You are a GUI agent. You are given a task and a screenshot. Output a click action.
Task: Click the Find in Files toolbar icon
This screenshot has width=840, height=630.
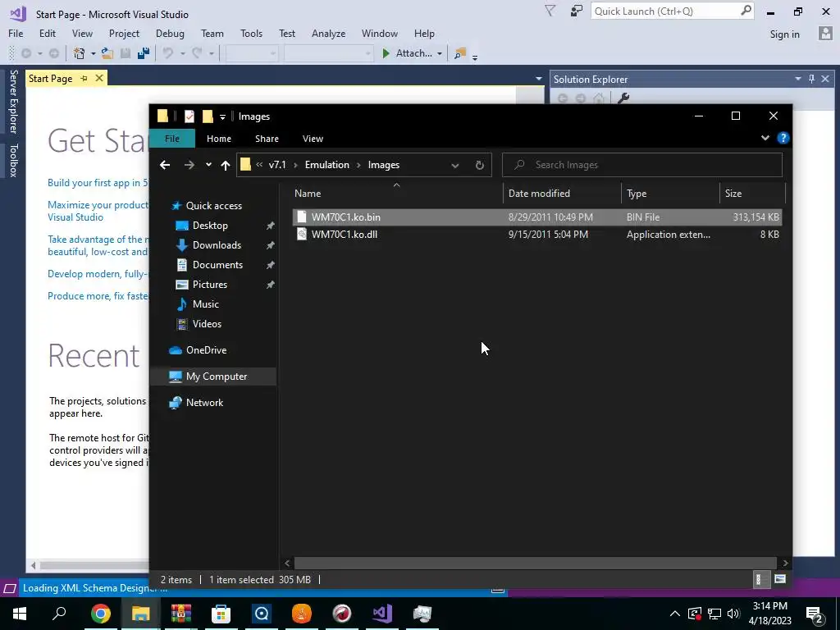pos(459,53)
